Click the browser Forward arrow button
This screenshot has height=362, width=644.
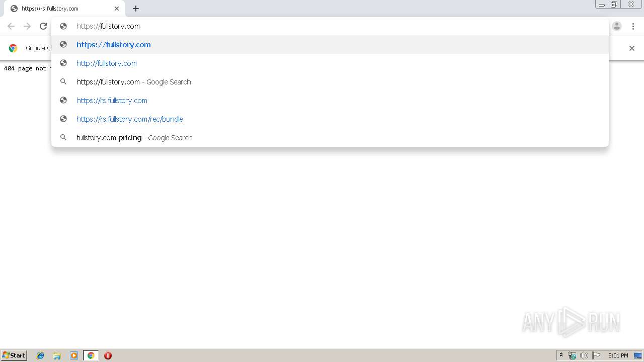(x=27, y=26)
